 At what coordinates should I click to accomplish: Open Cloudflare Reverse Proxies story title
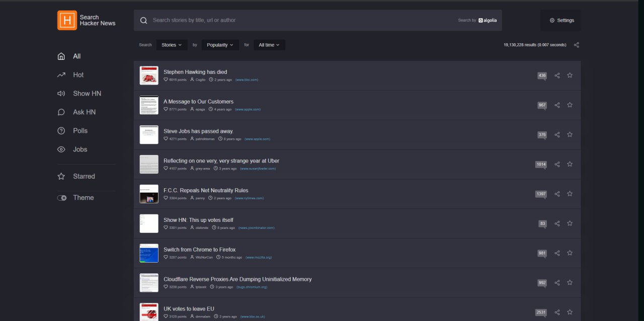click(237, 279)
